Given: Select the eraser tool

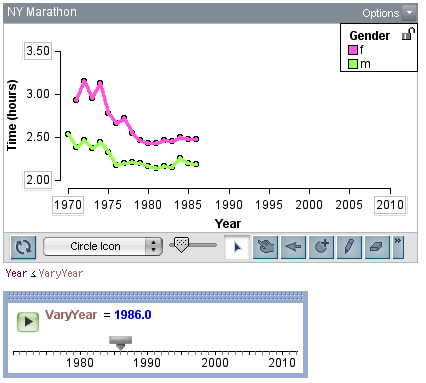Looking at the screenshot, I should click(x=377, y=247).
